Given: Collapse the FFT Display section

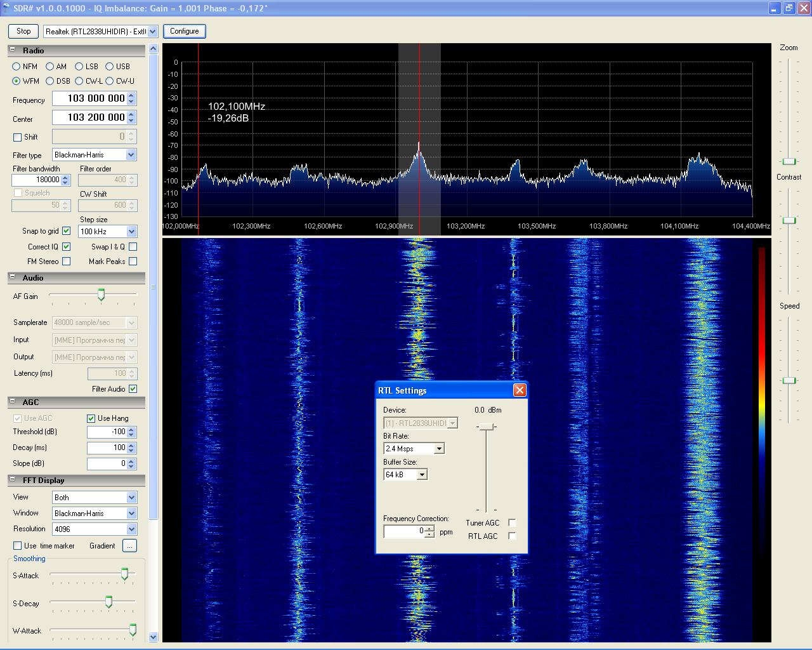Looking at the screenshot, I should [13, 480].
